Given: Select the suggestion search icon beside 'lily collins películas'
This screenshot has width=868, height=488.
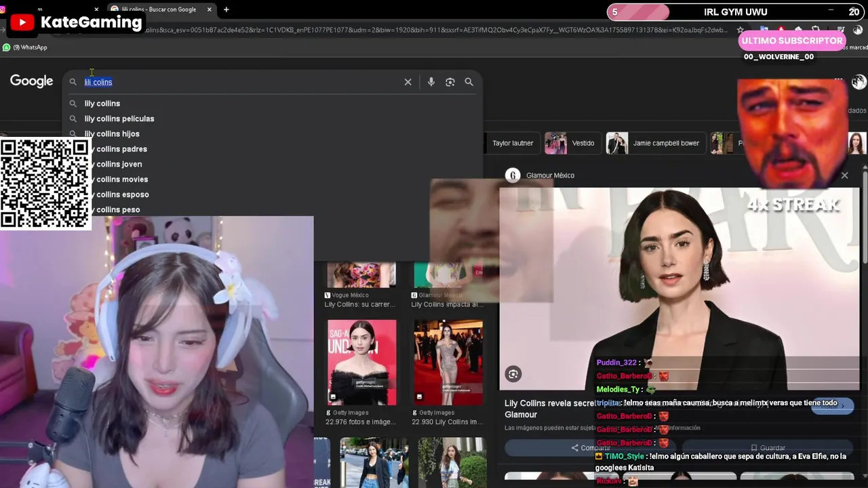Looking at the screenshot, I should tap(73, 119).
